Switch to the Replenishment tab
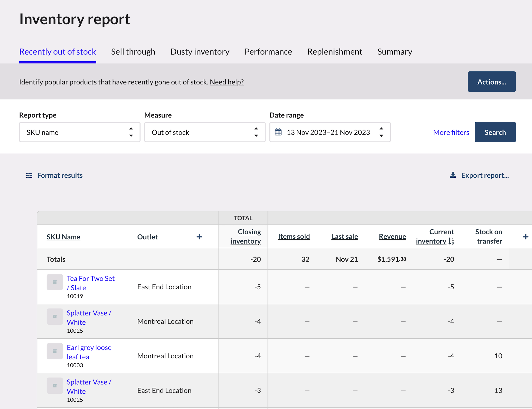 [335, 52]
